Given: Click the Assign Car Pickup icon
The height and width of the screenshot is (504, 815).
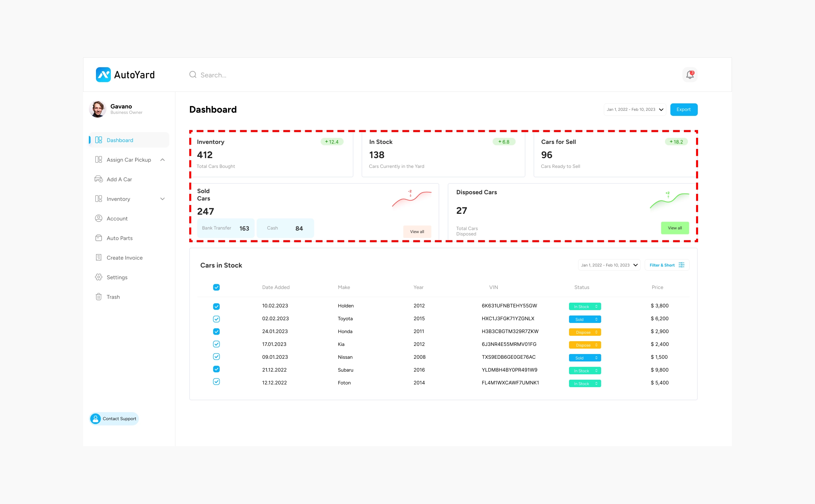Looking at the screenshot, I should point(99,159).
